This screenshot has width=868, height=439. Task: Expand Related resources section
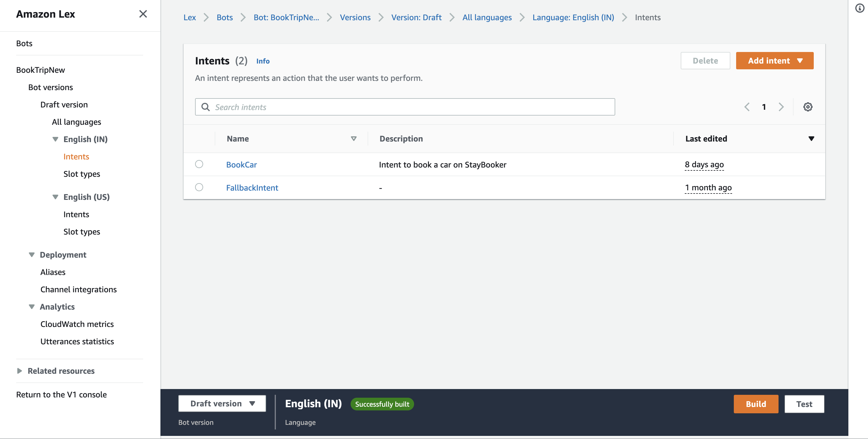[x=20, y=371]
